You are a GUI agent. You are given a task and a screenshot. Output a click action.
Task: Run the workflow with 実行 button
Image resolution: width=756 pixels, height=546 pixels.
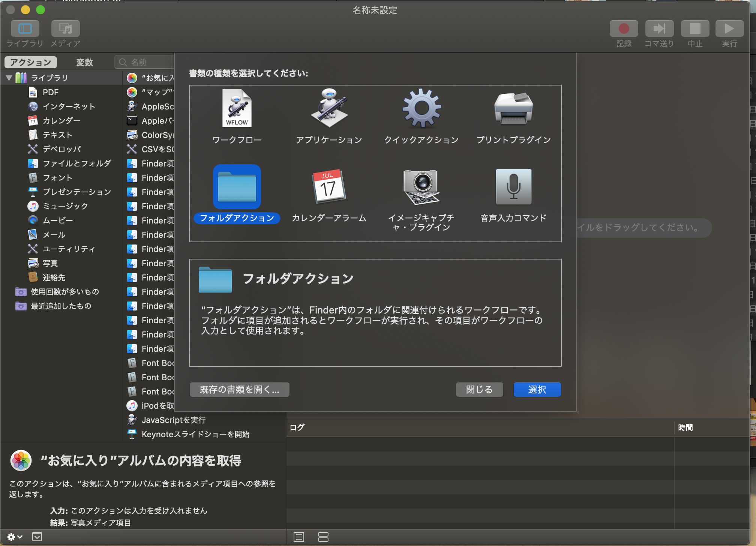pos(729,28)
